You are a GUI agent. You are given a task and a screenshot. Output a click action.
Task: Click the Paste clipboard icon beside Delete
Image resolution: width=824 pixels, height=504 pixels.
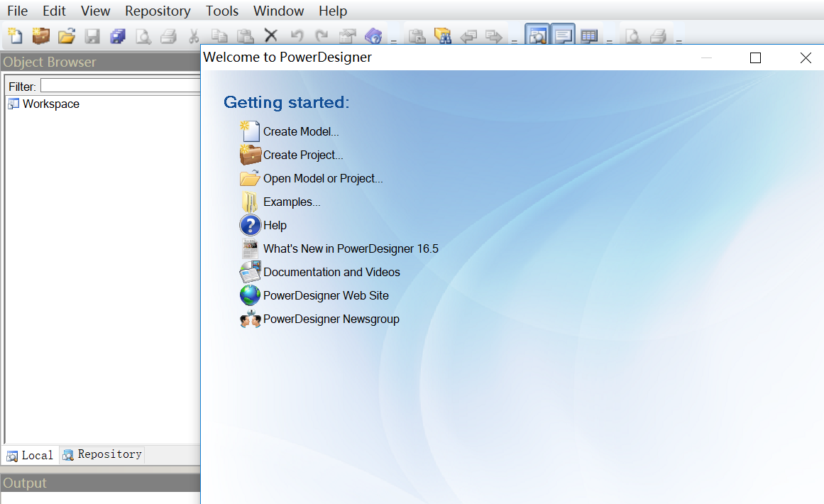point(245,35)
